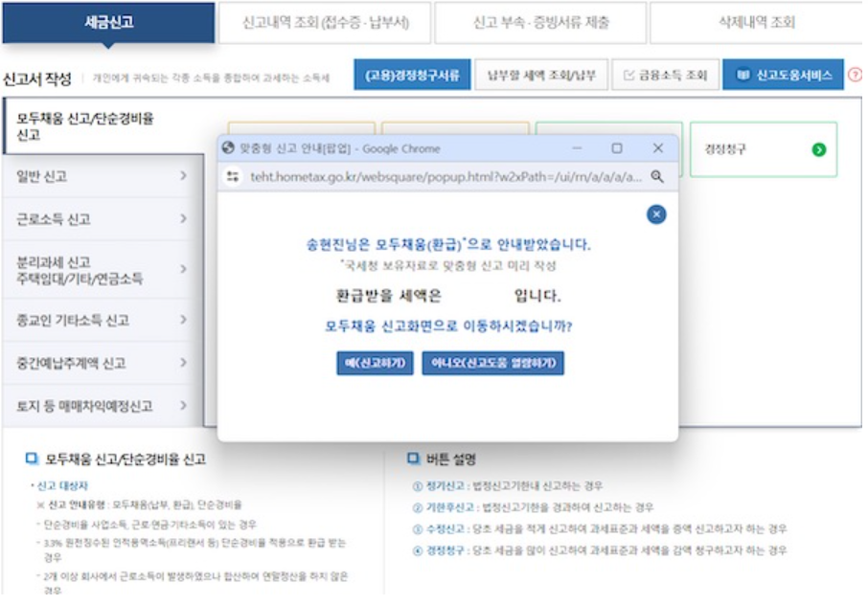Click the red help question-mark icon
This screenshot has height=605, width=868.
pyautogui.click(x=856, y=75)
